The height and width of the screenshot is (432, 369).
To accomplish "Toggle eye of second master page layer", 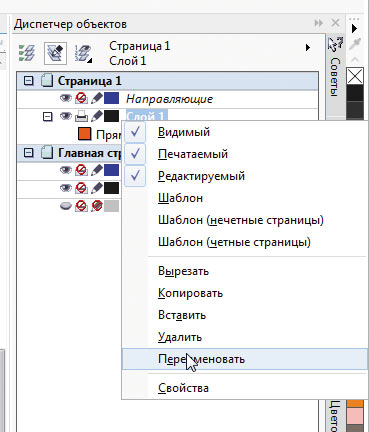I will (66, 188).
